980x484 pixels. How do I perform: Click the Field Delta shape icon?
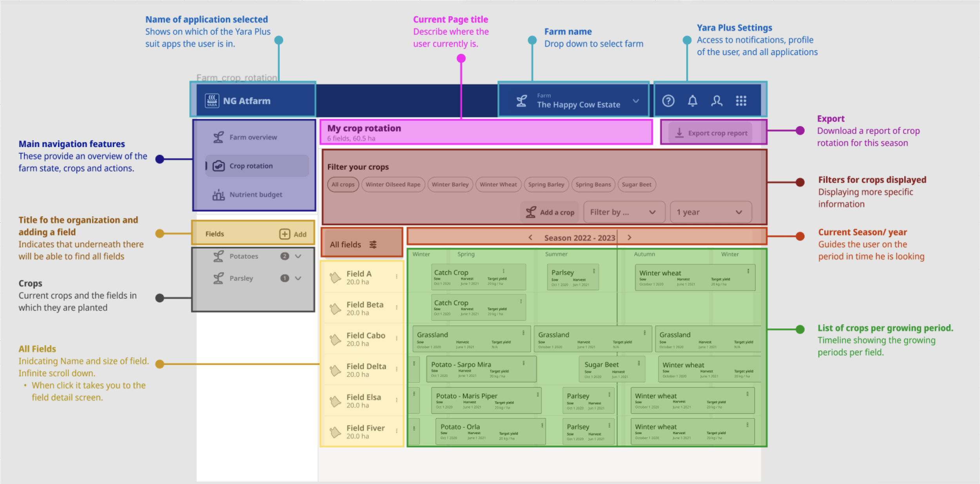(335, 370)
